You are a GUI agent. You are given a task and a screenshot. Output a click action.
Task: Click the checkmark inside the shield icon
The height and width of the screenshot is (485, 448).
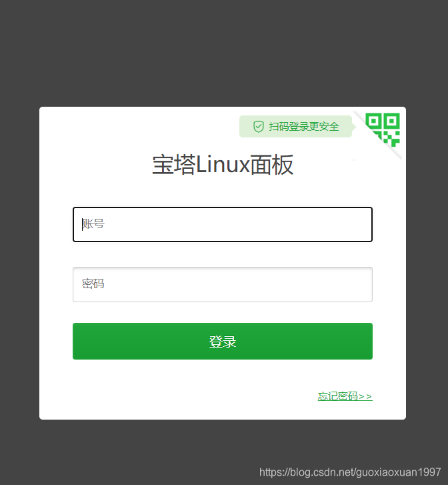click(x=259, y=127)
